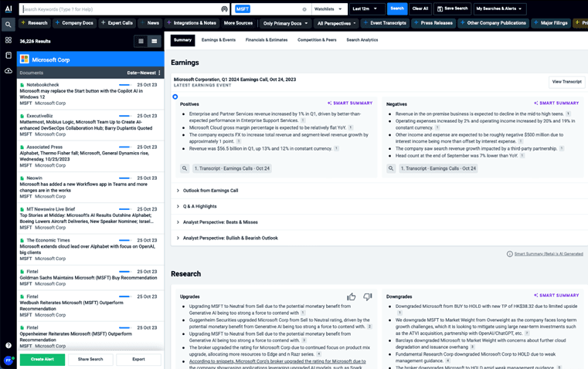
Task: Open the Watchlists dropdown
Action: click(328, 9)
